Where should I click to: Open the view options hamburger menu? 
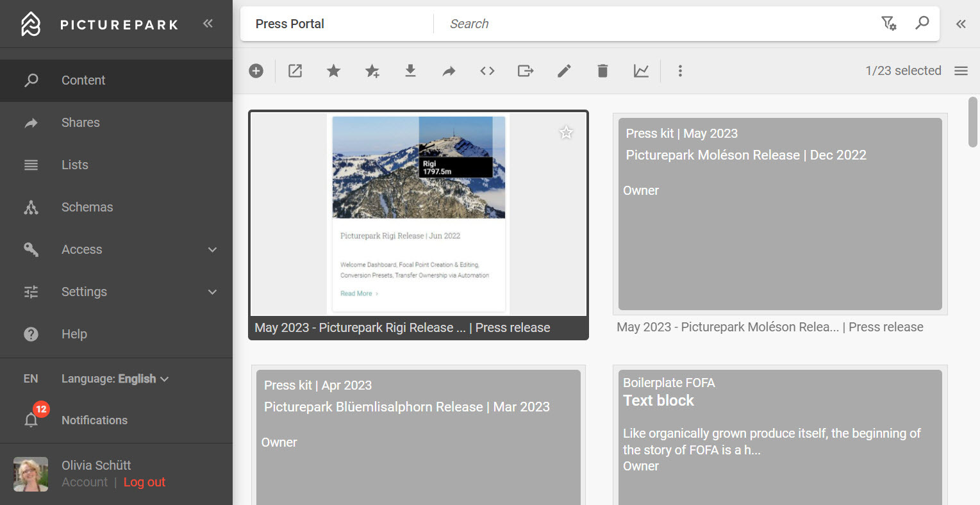pos(961,70)
